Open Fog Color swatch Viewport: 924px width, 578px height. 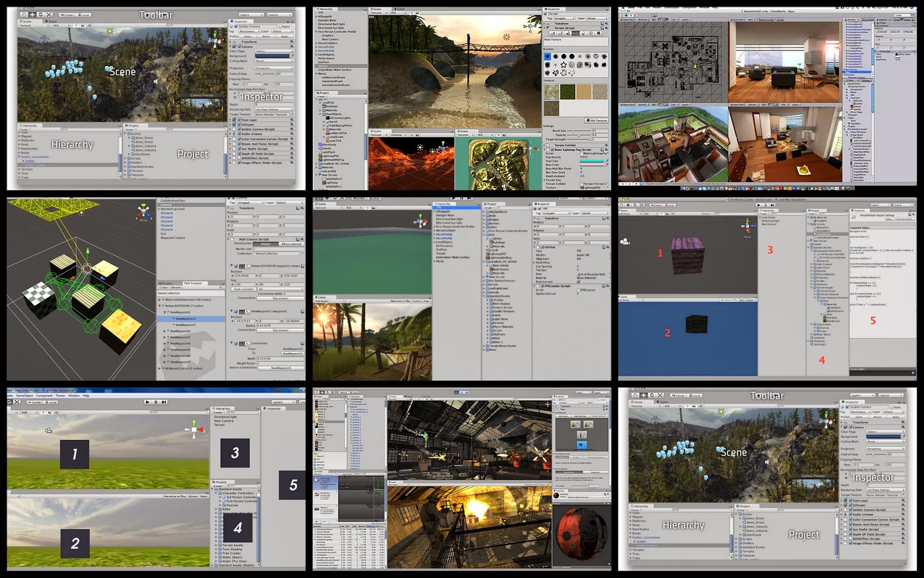click(x=592, y=161)
